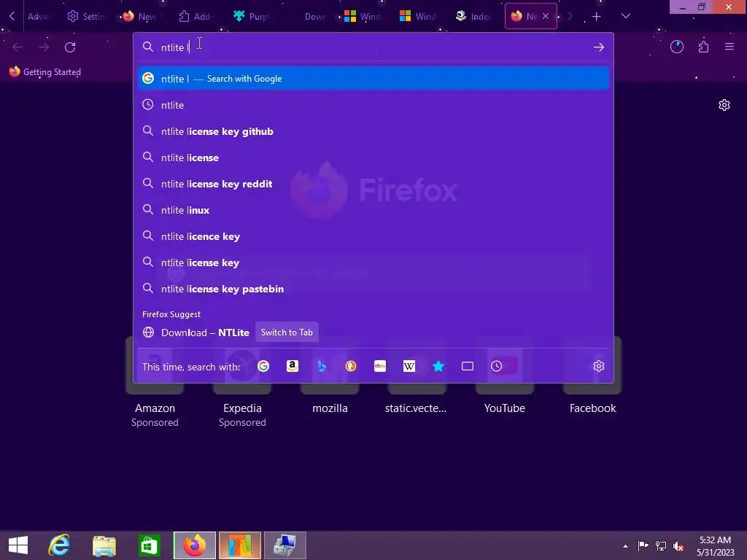Viewport: 747px width, 560px height.
Task: Open the static.vecte... shortcut tile
Action: (417, 376)
